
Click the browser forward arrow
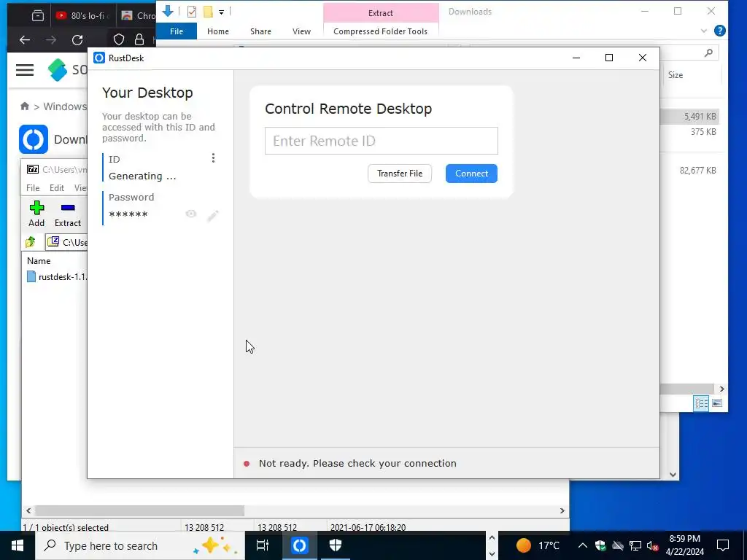51,40
